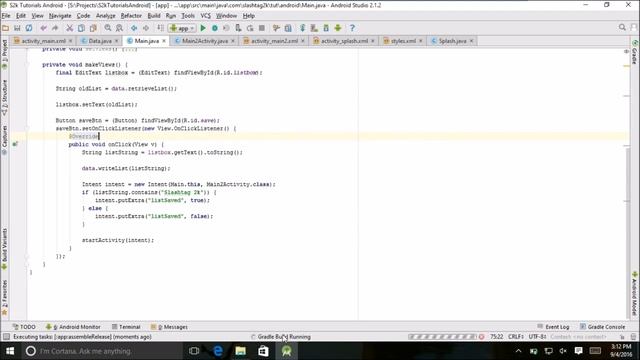Open the Terminal tool window

point(126,327)
